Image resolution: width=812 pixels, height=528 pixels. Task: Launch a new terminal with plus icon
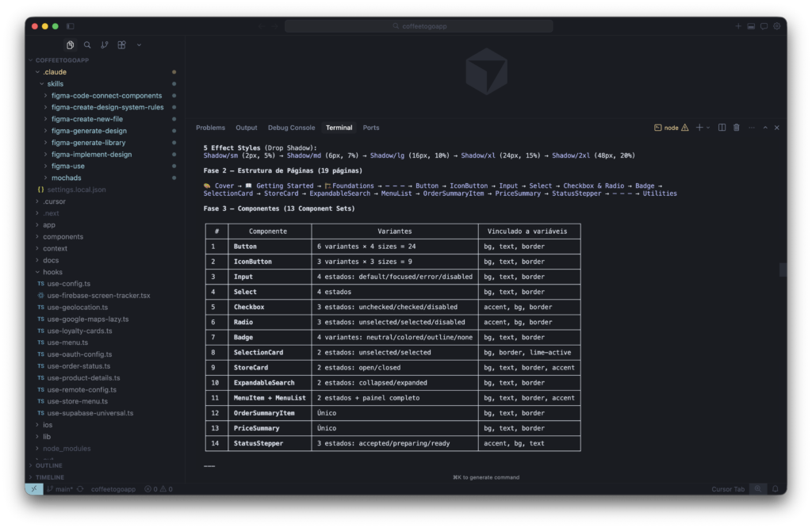pyautogui.click(x=699, y=127)
